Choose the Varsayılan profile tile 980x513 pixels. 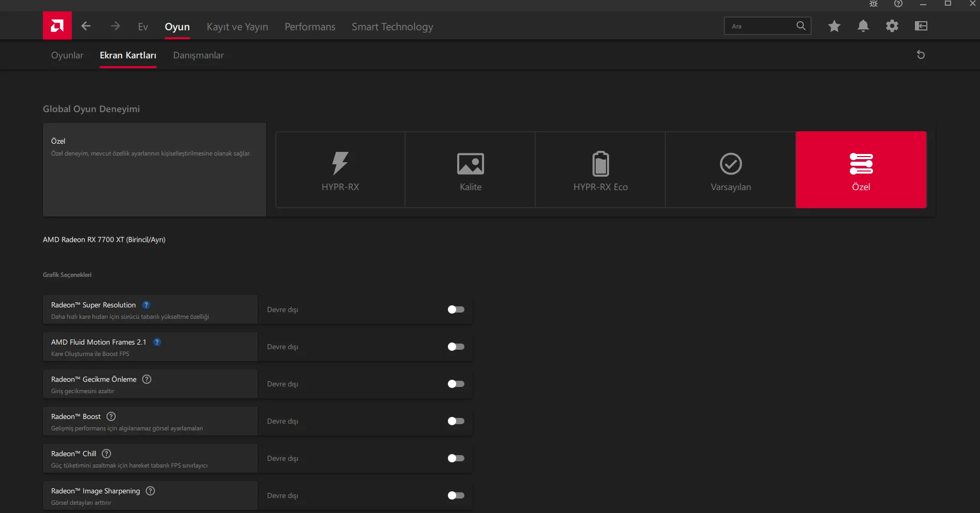click(730, 170)
